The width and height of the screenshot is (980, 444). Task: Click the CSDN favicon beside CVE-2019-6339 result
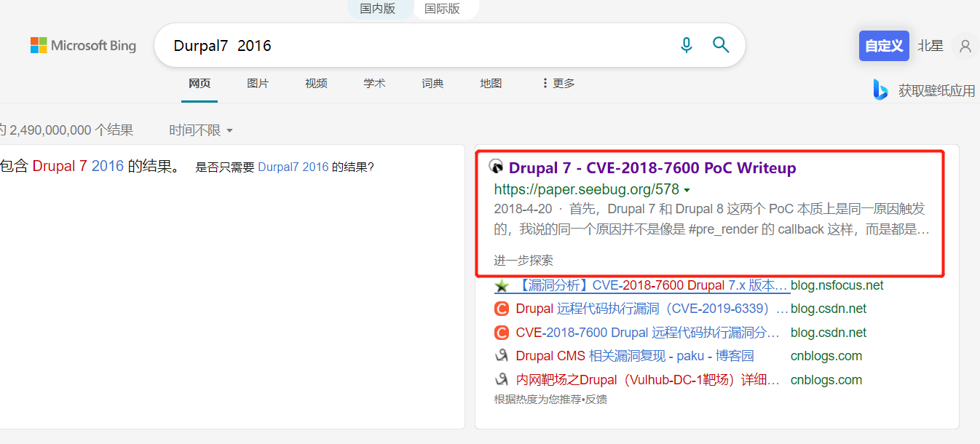coord(501,309)
